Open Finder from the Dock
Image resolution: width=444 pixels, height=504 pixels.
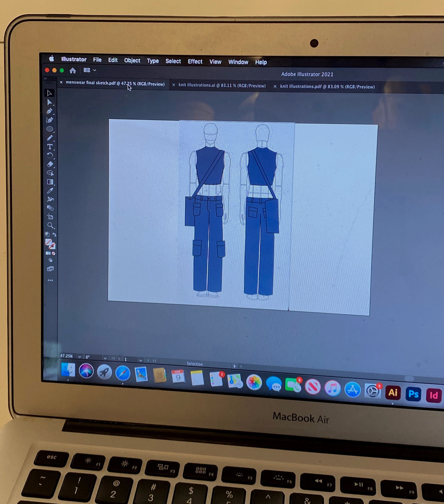[x=68, y=370]
